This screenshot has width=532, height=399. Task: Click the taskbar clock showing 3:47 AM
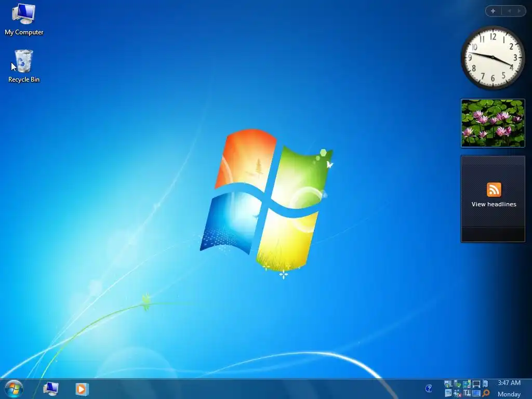509,383
